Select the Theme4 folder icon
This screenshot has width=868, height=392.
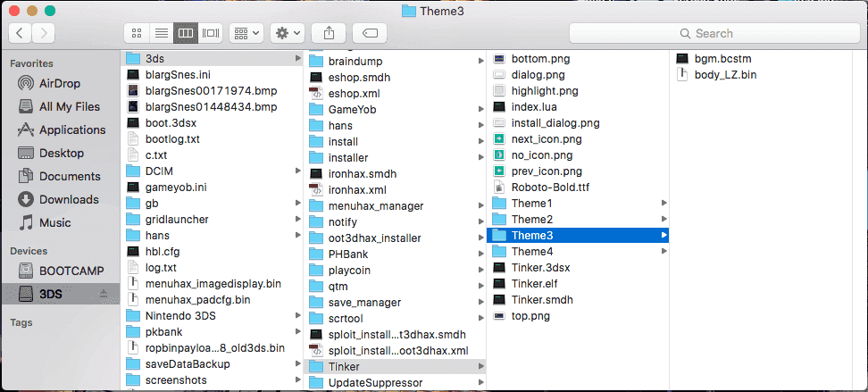click(x=499, y=252)
